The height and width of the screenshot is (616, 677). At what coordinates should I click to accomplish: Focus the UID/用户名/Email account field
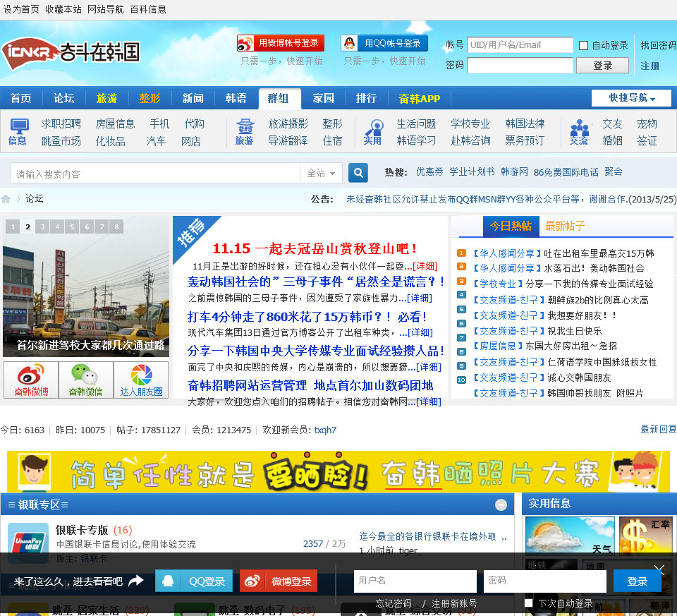520,45
